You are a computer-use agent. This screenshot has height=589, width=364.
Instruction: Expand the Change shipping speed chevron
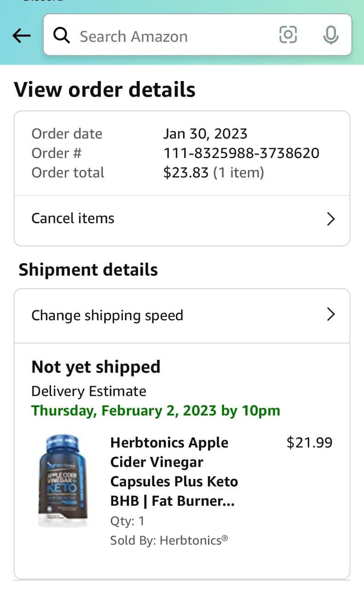330,314
